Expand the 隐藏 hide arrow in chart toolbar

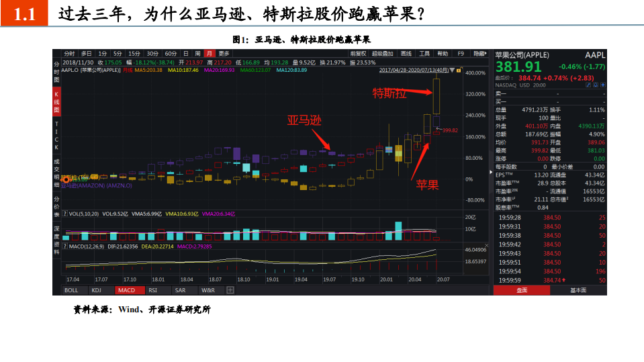(479, 54)
